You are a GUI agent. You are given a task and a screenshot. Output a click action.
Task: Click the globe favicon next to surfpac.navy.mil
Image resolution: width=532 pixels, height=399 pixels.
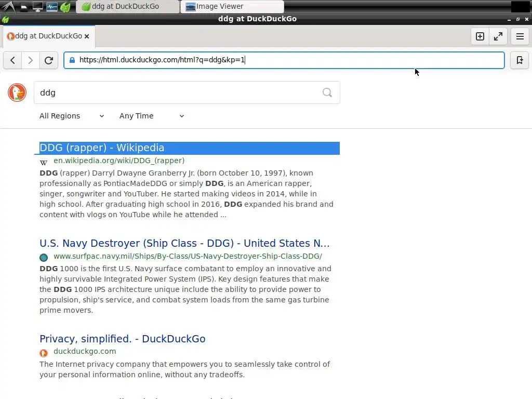(x=44, y=258)
